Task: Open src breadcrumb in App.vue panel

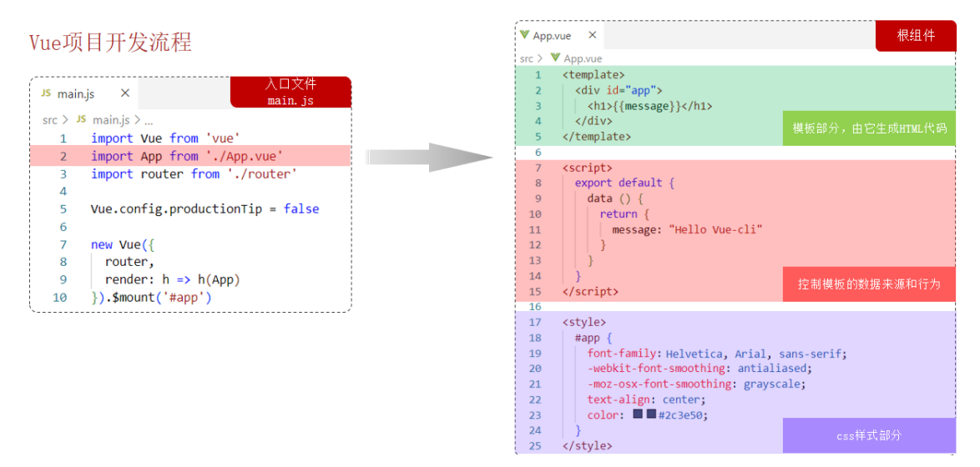Action: tap(527, 58)
